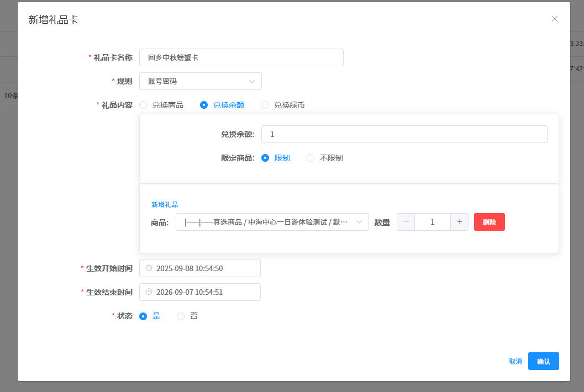
Task: Select the 兑换绿币 radio option
Action: click(x=265, y=105)
